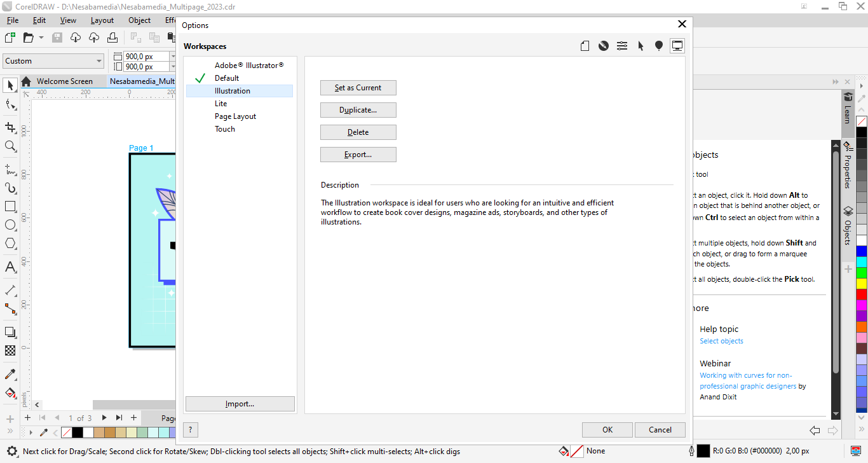Select the Crop tool in toolbox
This screenshot has width=868, height=463.
click(x=10, y=127)
